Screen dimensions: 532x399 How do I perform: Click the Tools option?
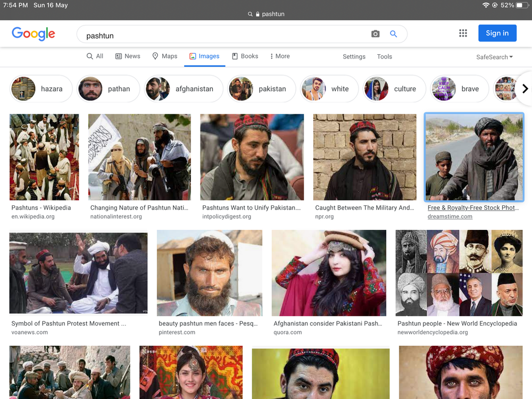click(x=385, y=57)
